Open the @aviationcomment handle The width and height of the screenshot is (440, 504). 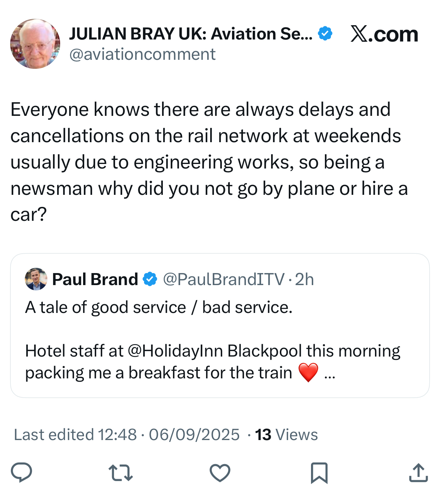142,55
